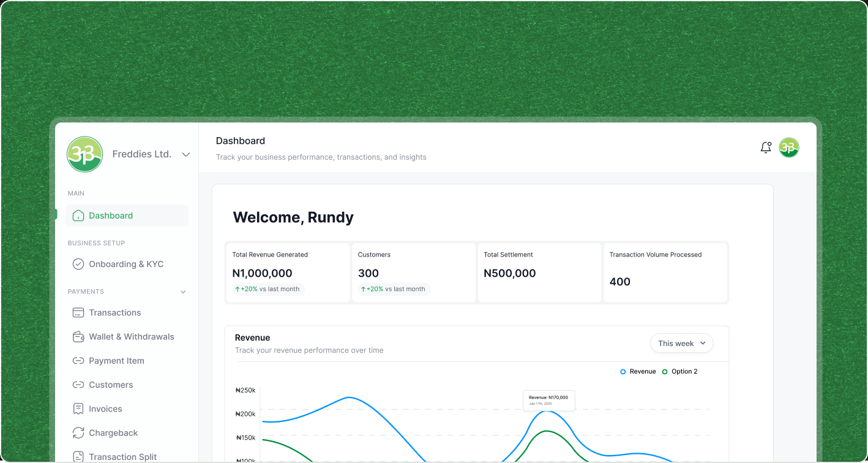868x463 pixels.
Task: Open the notification bell
Action: [765, 148]
